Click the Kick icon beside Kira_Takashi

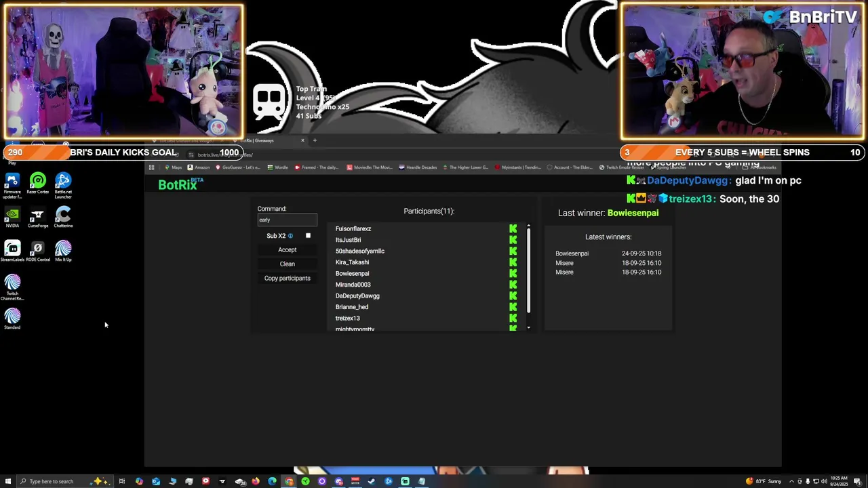(x=513, y=262)
